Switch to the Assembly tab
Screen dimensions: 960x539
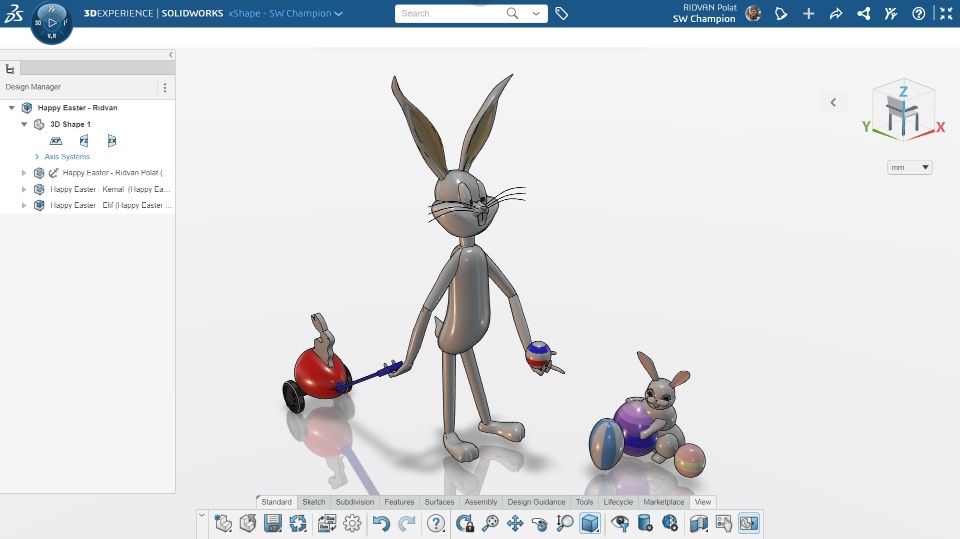tap(481, 502)
